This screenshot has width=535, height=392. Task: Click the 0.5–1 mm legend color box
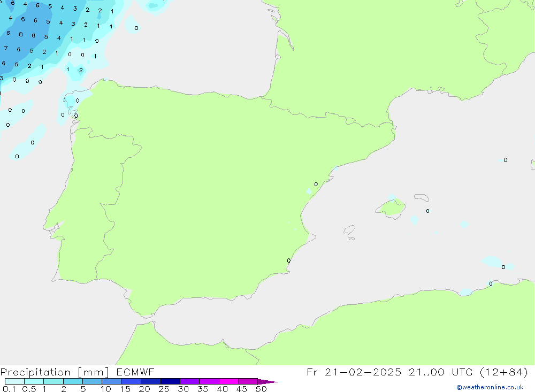tap(34, 381)
